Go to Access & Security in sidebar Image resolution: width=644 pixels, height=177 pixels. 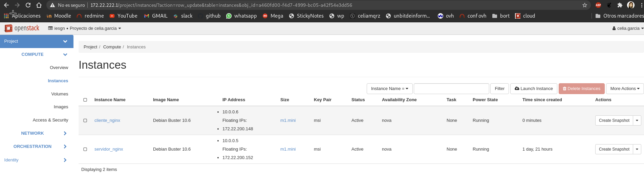click(x=50, y=120)
